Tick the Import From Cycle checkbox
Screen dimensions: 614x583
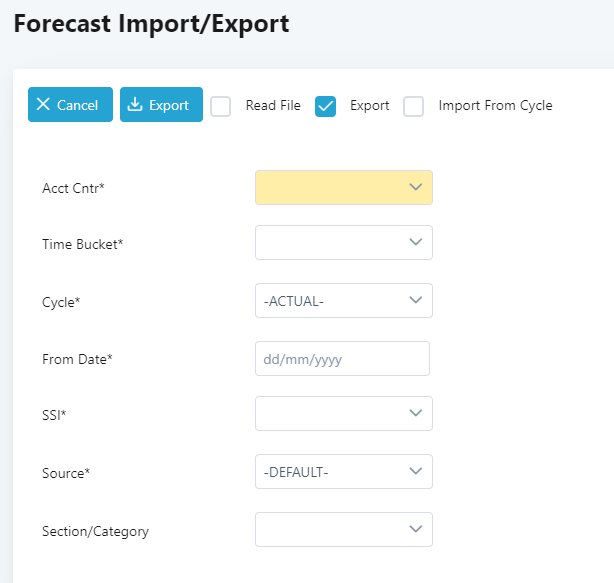pos(414,106)
